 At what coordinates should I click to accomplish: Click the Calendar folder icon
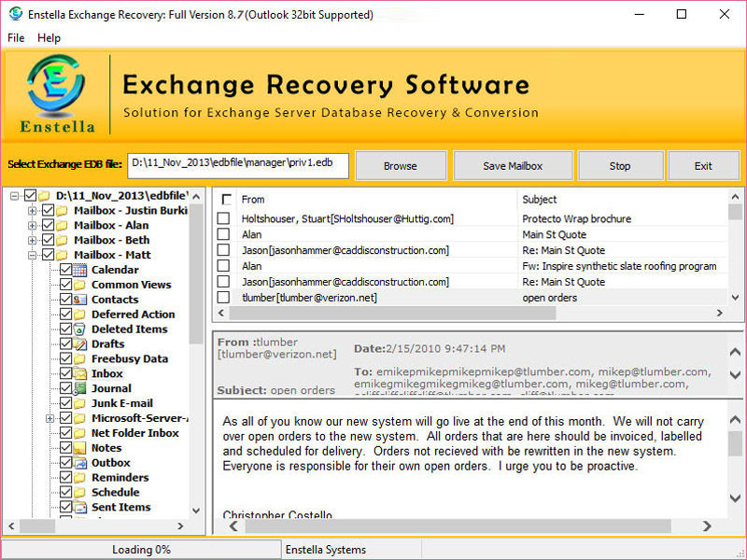[x=80, y=270]
